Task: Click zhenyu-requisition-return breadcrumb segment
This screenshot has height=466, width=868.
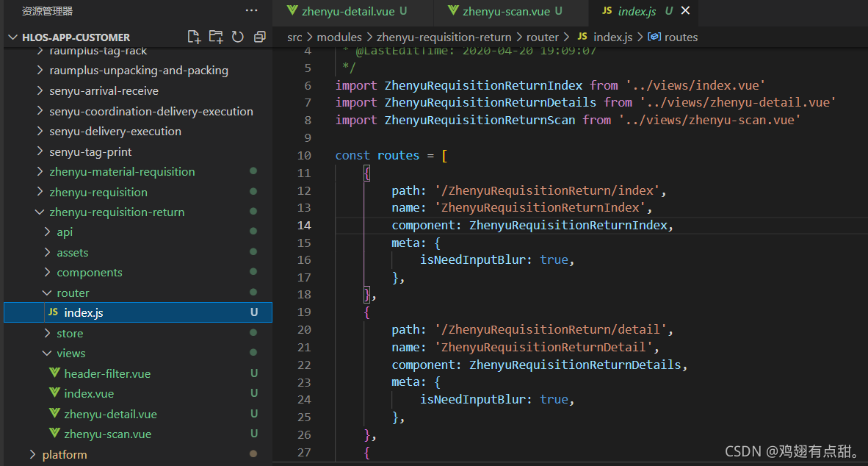Action: tap(444, 37)
